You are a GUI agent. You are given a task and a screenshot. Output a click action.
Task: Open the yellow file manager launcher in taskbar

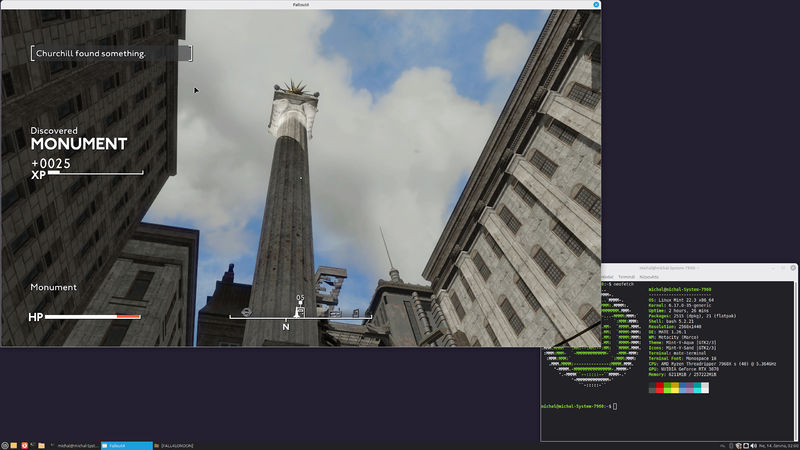pyautogui.click(x=14, y=445)
